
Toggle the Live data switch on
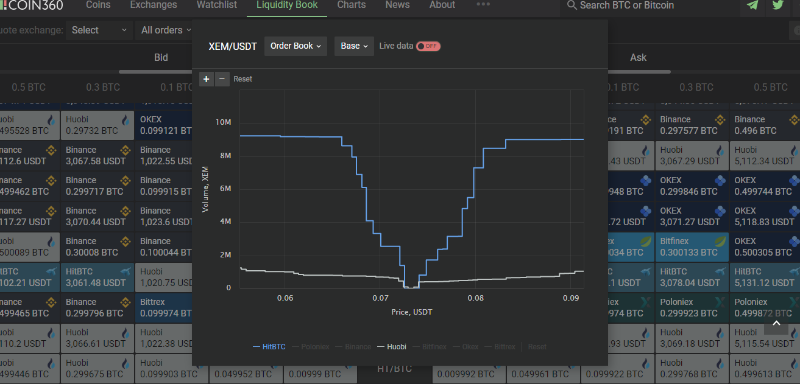click(428, 46)
